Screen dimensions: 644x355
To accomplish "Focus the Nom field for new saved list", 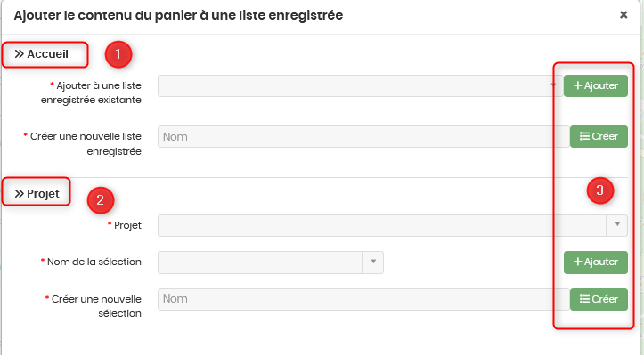I will click(x=363, y=137).
